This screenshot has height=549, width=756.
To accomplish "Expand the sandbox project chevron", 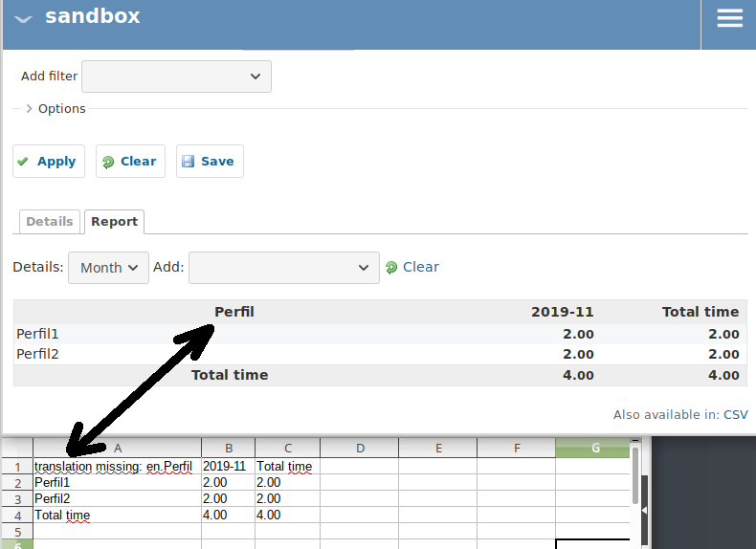I will coord(23,19).
